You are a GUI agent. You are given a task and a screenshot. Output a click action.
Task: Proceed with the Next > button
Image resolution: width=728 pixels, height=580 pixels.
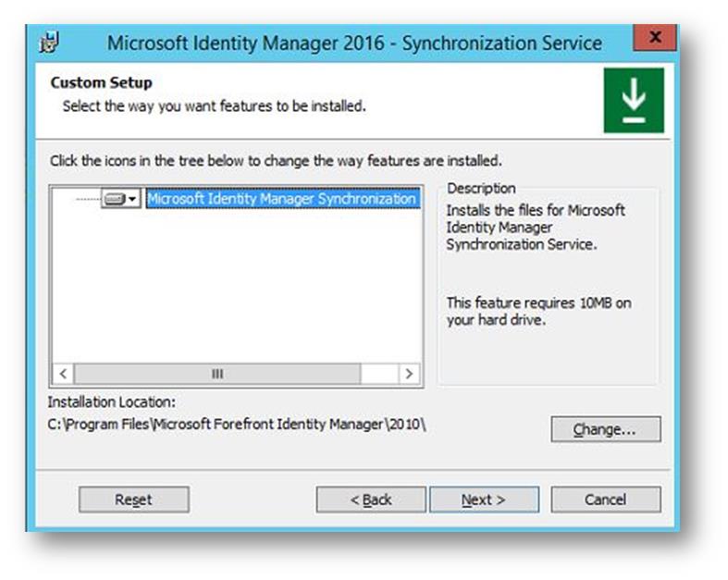484,500
